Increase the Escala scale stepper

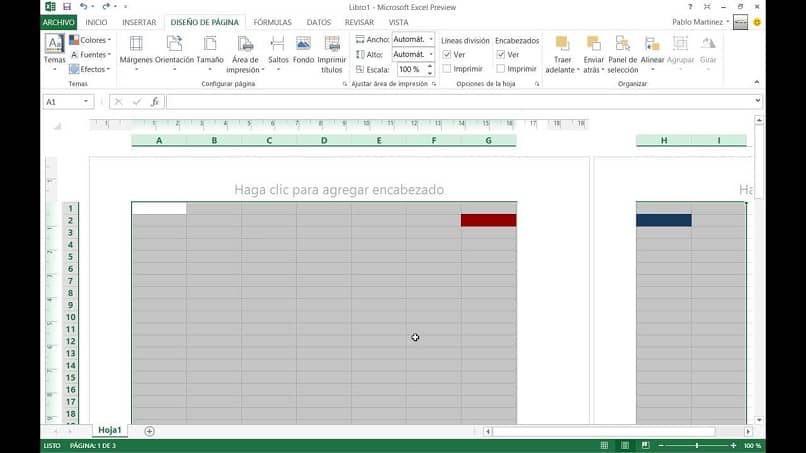tap(430, 66)
